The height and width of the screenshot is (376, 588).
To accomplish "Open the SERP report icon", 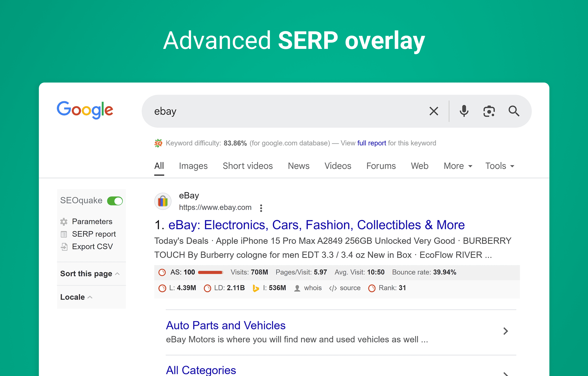I will [x=64, y=234].
